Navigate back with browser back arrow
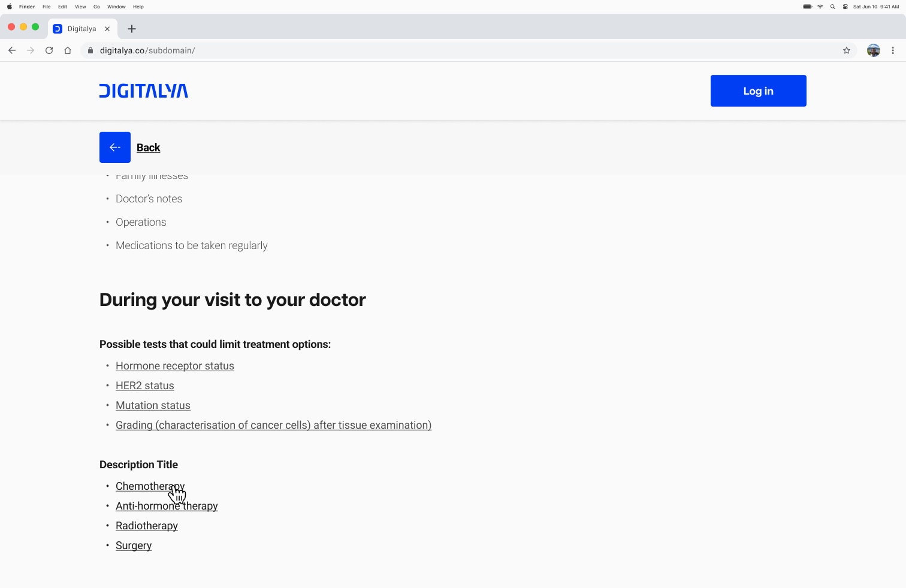This screenshot has width=906, height=588. point(12,51)
